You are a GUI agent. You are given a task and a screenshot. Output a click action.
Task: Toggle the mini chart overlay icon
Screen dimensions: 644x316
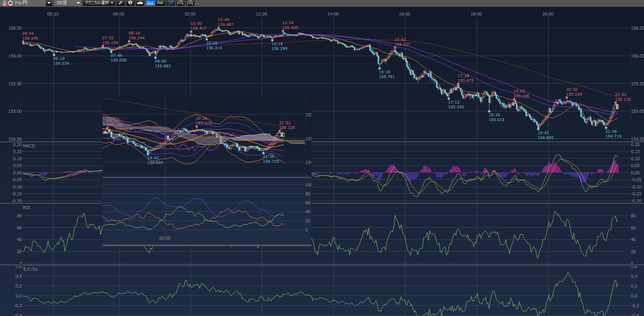(x=171, y=3)
